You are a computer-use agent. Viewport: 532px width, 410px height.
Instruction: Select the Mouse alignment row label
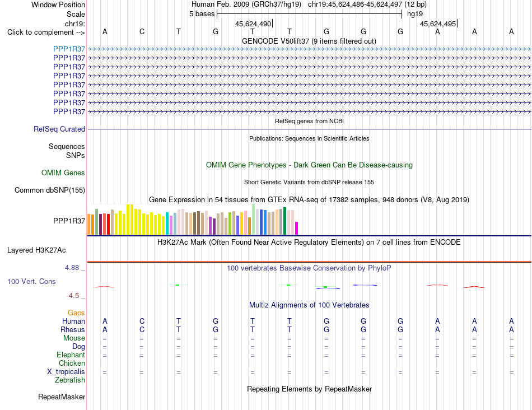(74, 338)
